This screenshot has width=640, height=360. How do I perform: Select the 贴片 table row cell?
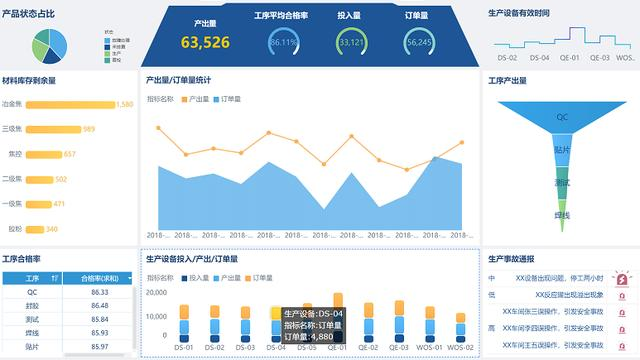point(32,347)
